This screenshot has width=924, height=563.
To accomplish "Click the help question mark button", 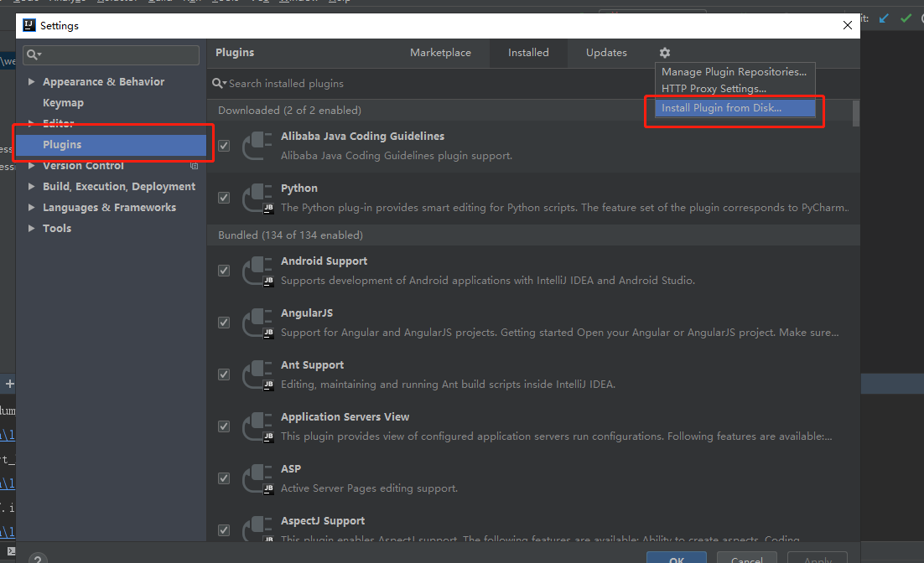I will [x=38, y=558].
